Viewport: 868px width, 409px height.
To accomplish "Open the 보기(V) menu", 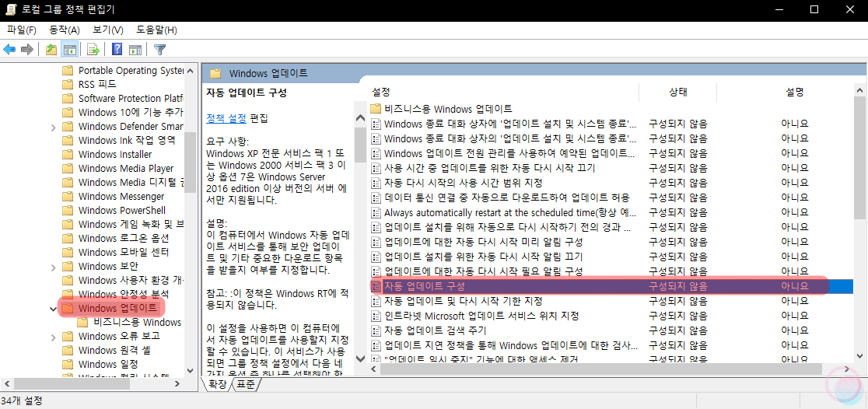I will tap(108, 30).
